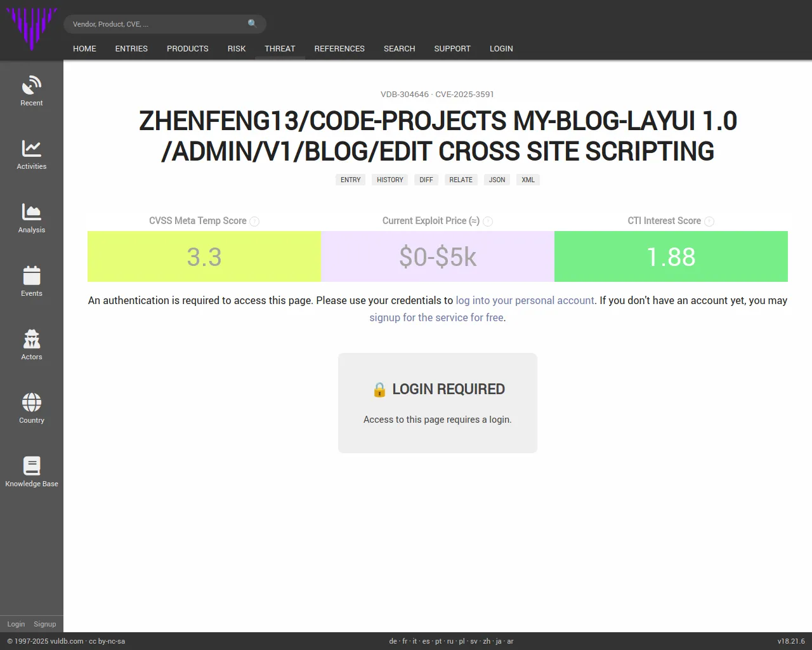This screenshot has width=812, height=650.
Task: Click the LOGIN REQUIRED box heading
Action: (x=438, y=389)
